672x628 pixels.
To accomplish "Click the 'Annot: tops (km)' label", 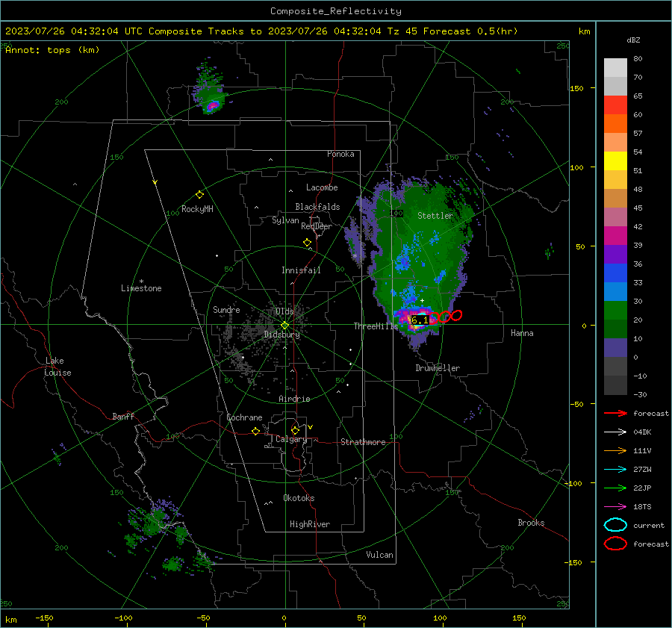I will tap(52, 50).
